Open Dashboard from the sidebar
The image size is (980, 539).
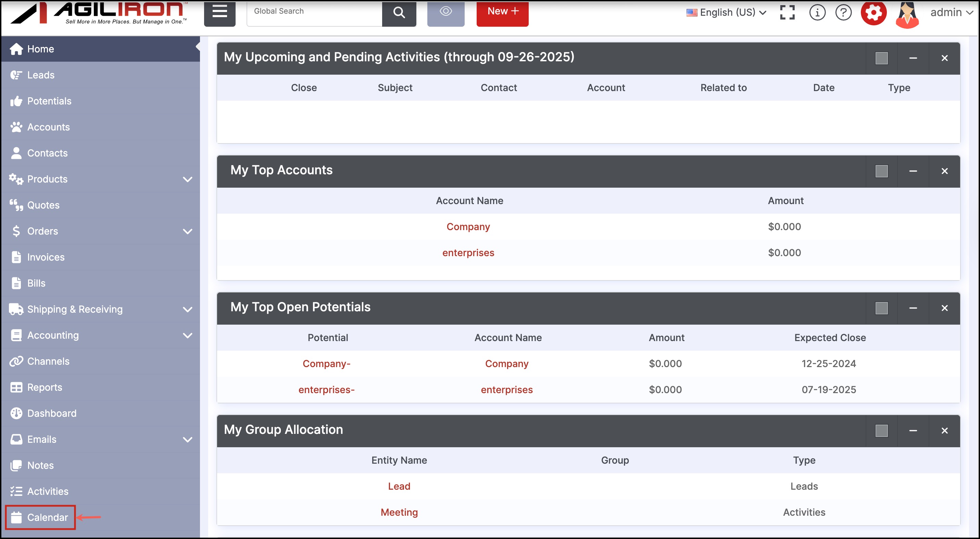[x=52, y=413]
